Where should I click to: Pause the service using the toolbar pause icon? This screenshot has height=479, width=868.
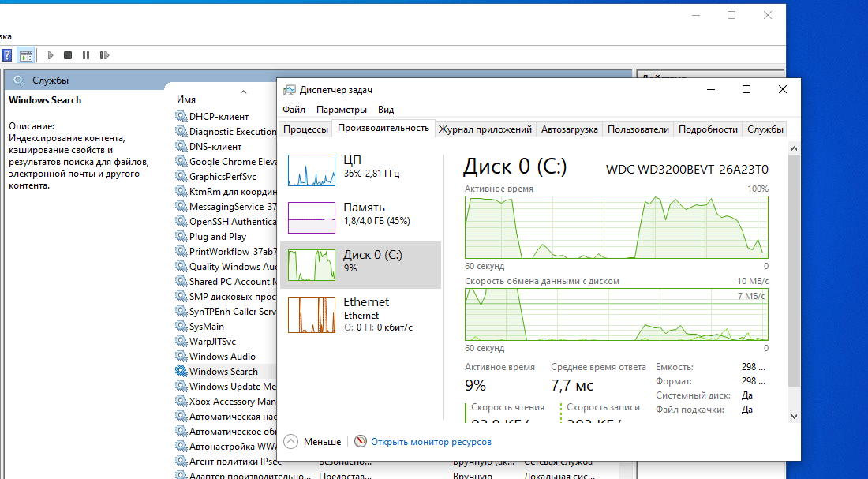(86, 55)
